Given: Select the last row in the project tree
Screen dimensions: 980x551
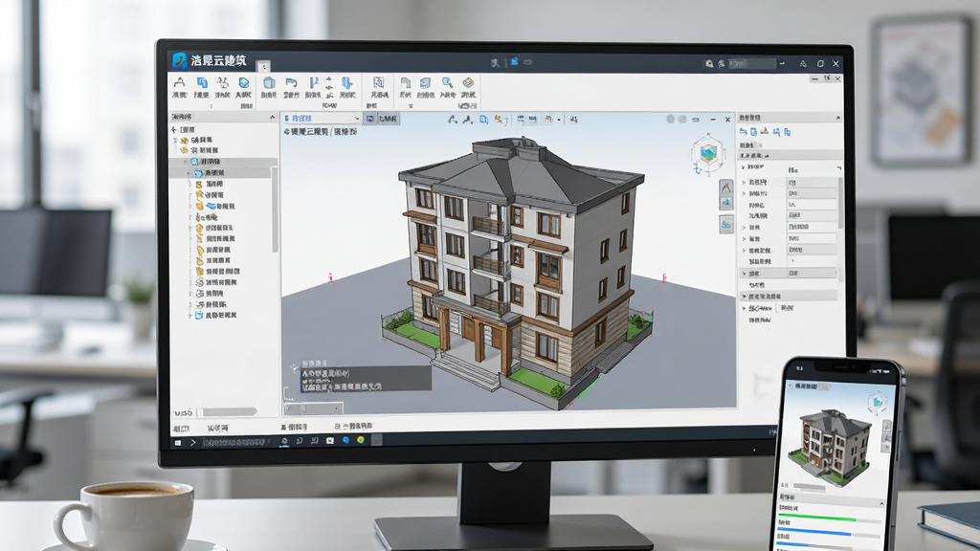Looking at the screenshot, I should click(x=215, y=316).
